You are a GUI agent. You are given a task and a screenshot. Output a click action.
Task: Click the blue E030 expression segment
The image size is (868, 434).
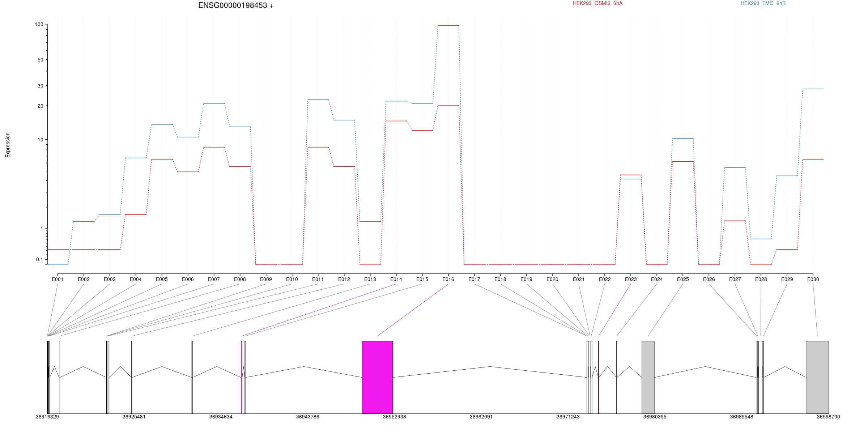click(x=813, y=89)
